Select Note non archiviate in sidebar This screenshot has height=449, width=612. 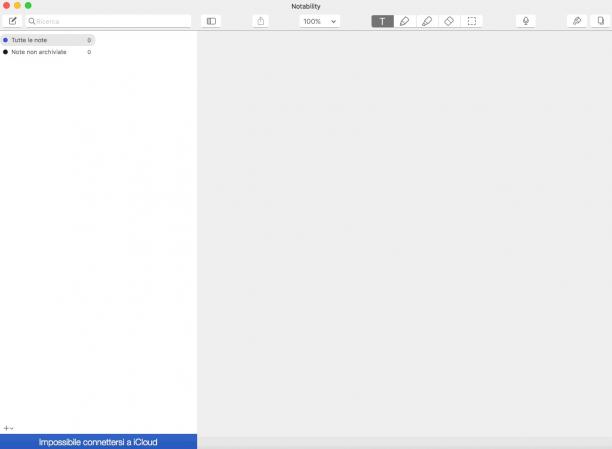[x=48, y=52]
